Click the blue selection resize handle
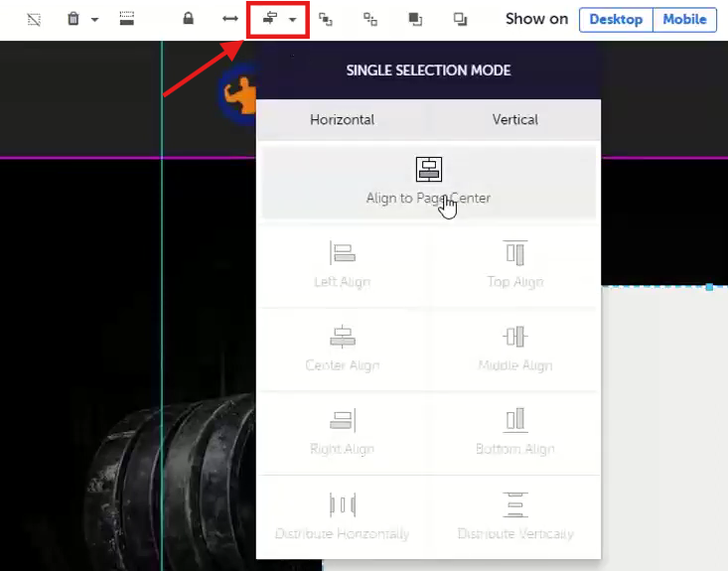This screenshot has width=728, height=571. (709, 287)
